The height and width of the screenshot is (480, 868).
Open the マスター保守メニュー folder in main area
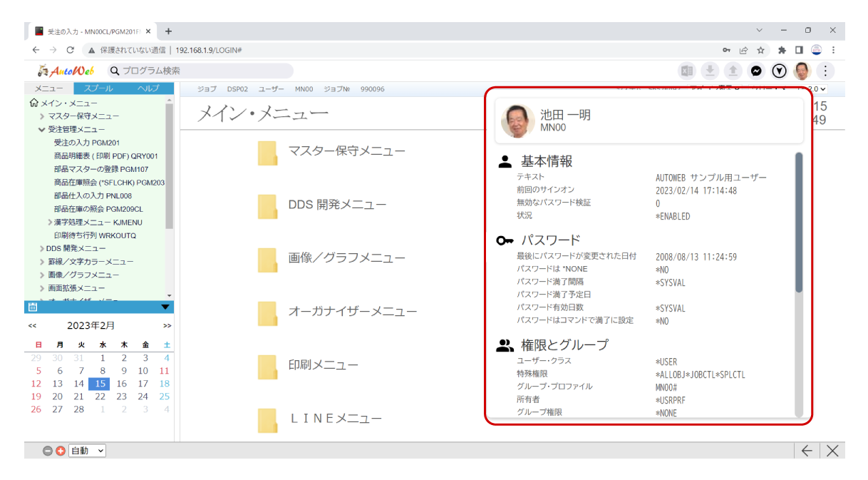(x=345, y=151)
